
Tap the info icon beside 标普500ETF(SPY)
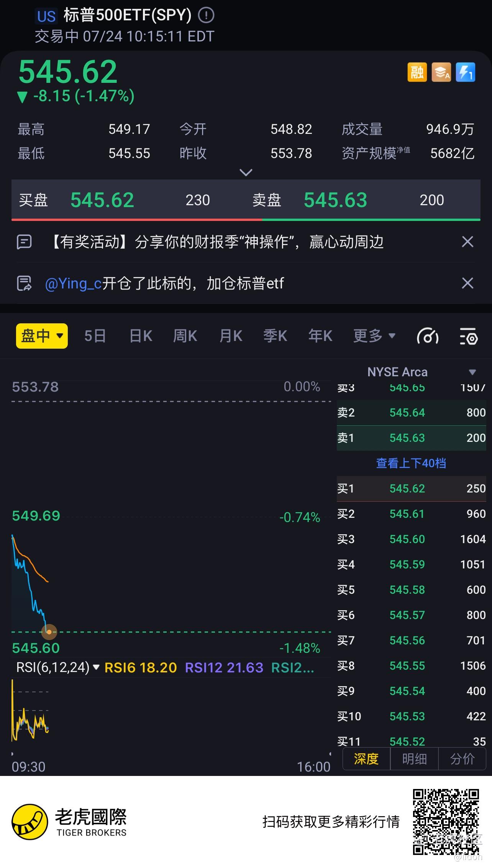(206, 15)
